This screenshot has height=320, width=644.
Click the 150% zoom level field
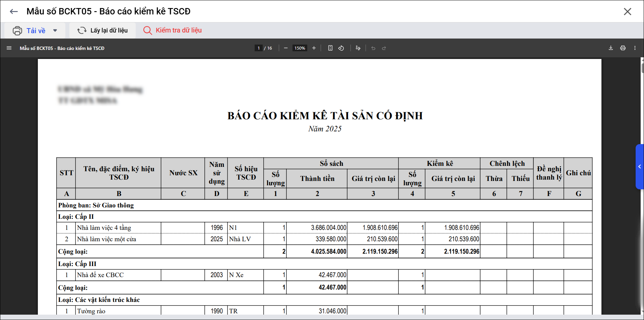[300, 48]
